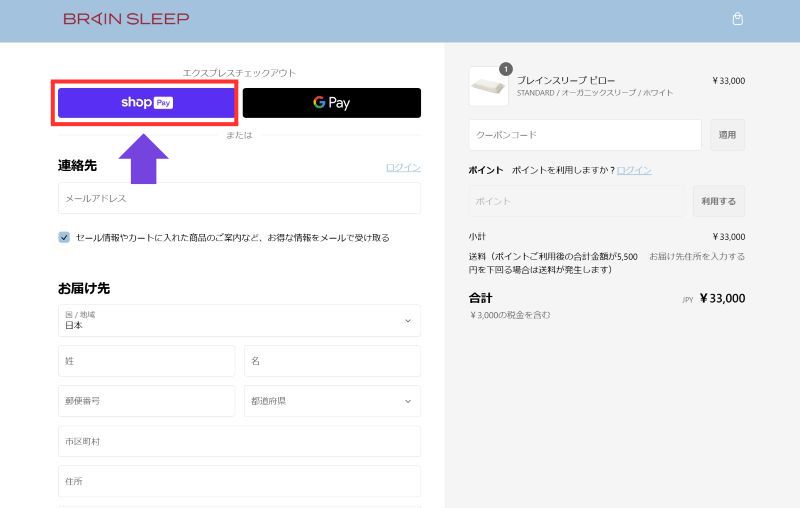Focus the メールアドレス email field
This screenshot has width=800, height=508.
(x=239, y=198)
